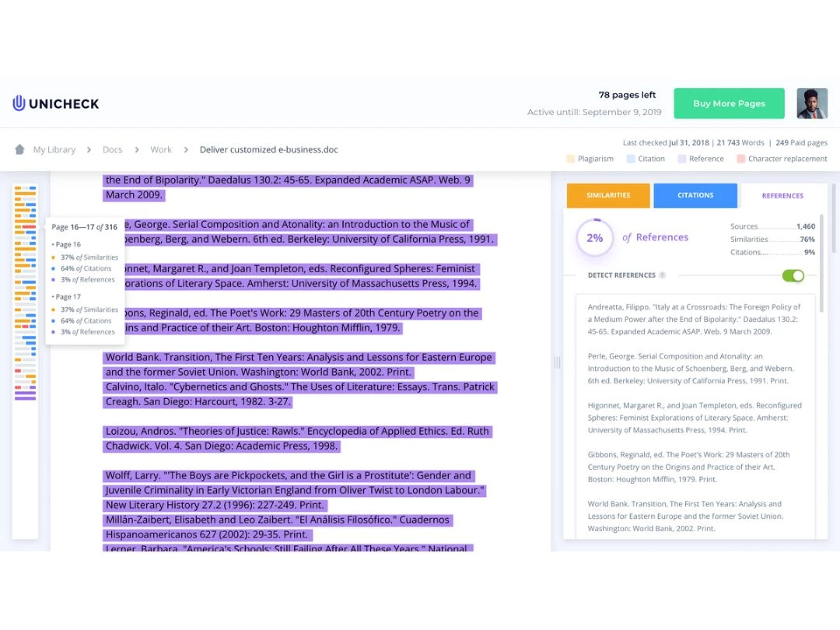This screenshot has height=630, width=840.
Task: Click the Buy More Pages button
Action: point(729,103)
